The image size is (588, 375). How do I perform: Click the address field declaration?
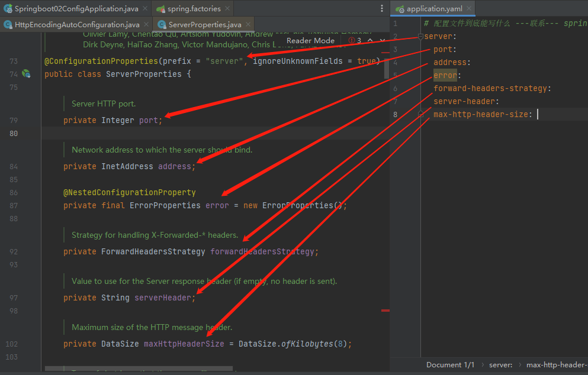pyautogui.click(x=174, y=166)
